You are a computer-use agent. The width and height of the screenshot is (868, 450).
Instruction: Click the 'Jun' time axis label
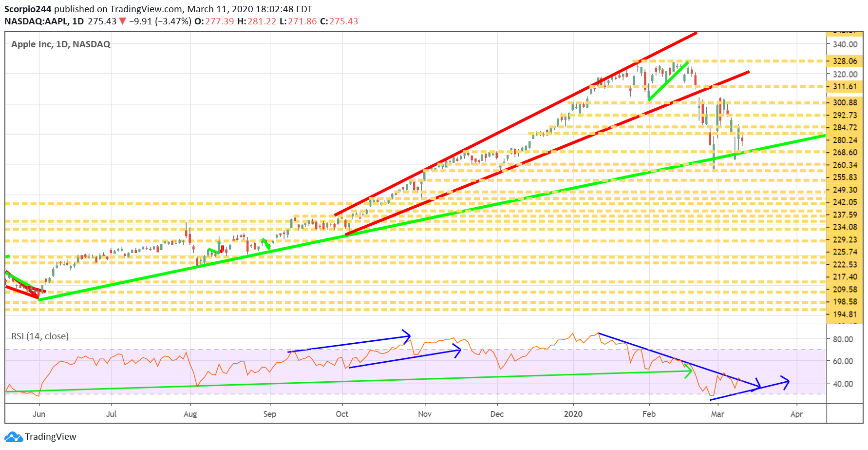tap(39, 414)
